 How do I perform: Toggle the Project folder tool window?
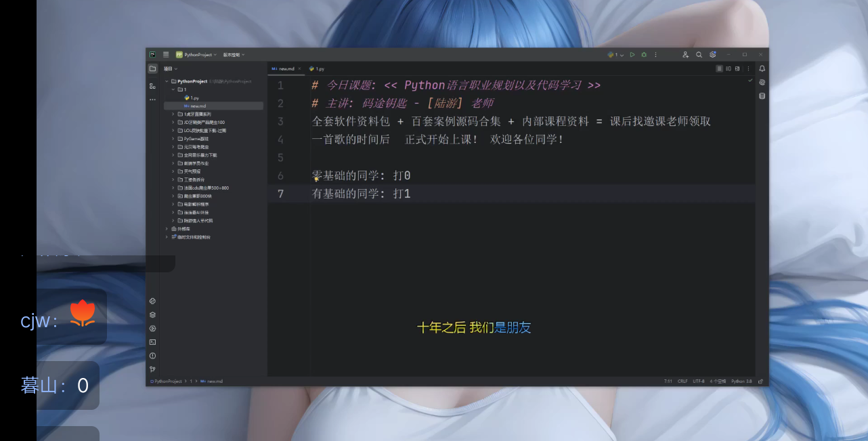coord(152,68)
